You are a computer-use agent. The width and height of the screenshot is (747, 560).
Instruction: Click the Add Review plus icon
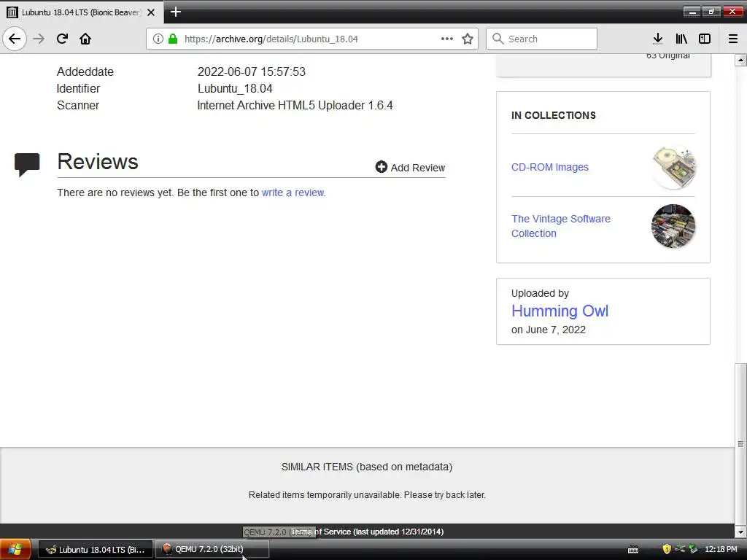click(381, 167)
